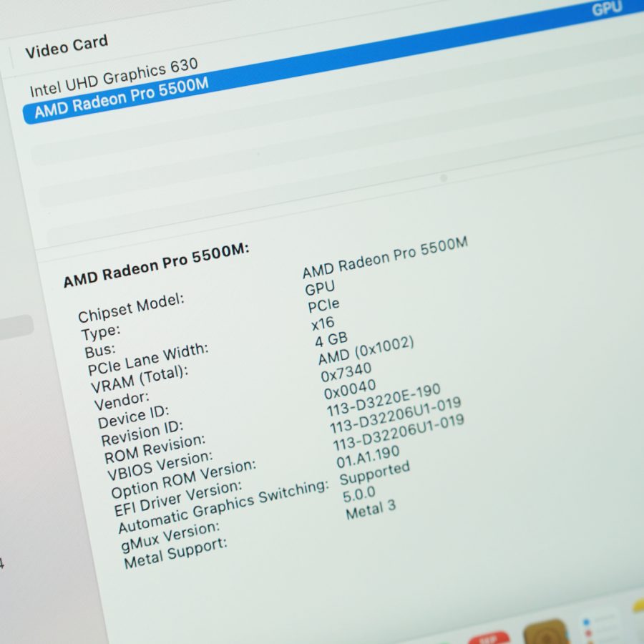Viewport: 644px width, 644px height.
Task: Click the revision ID value 0x0040
Action: (350, 389)
